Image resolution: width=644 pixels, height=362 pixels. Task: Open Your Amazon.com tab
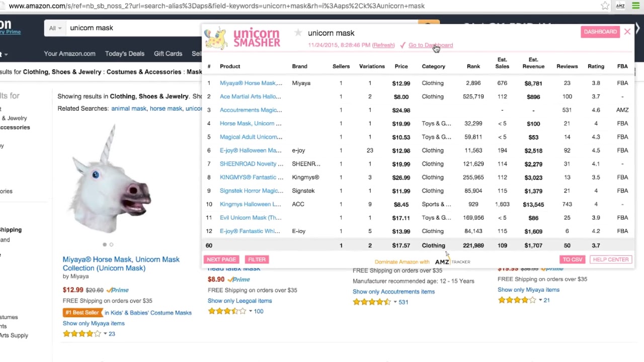click(69, 54)
